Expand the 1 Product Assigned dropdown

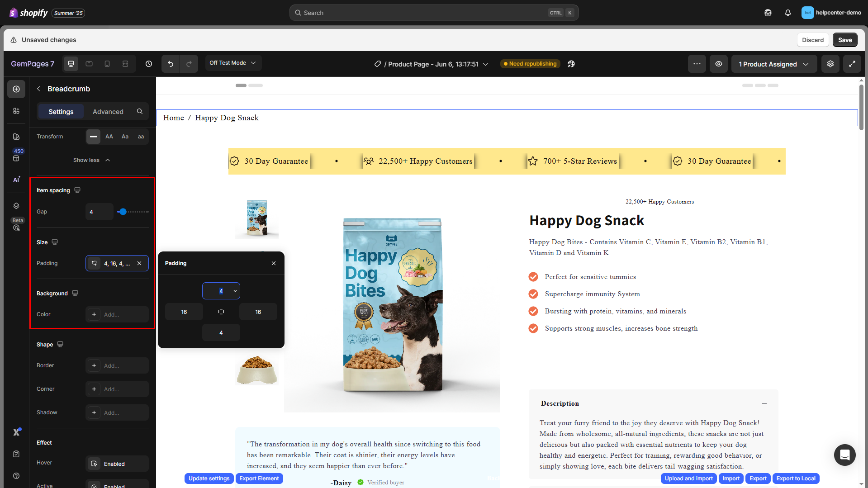pyautogui.click(x=774, y=64)
